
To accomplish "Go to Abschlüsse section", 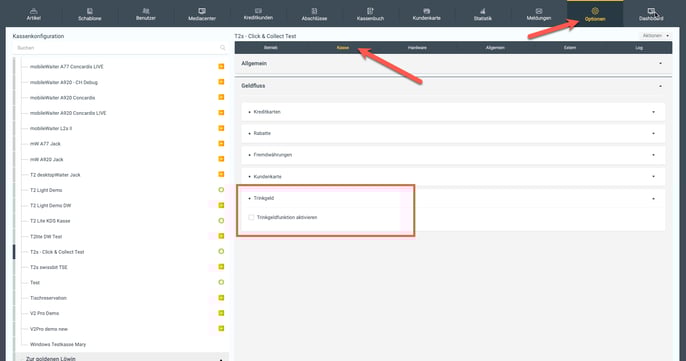I will pyautogui.click(x=314, y=14).
